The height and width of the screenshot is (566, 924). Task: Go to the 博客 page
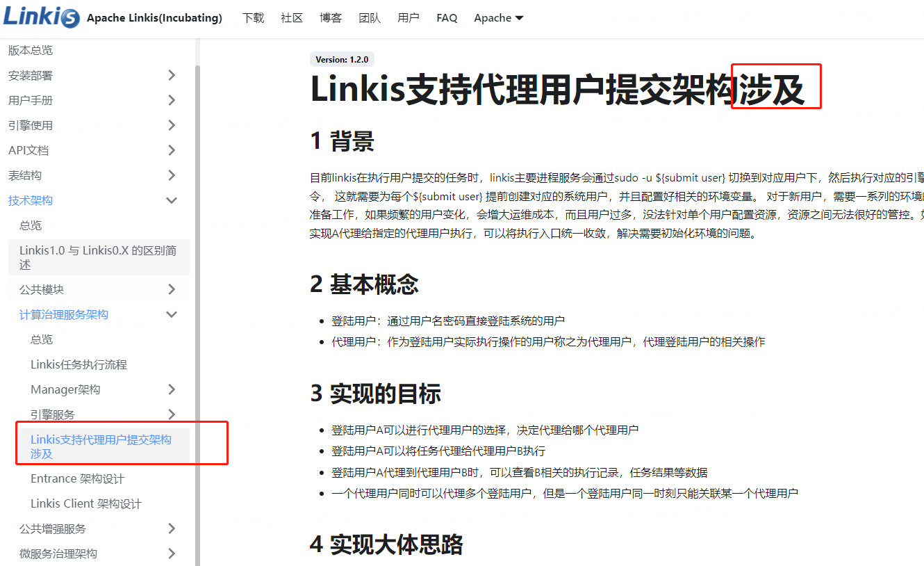331,18
